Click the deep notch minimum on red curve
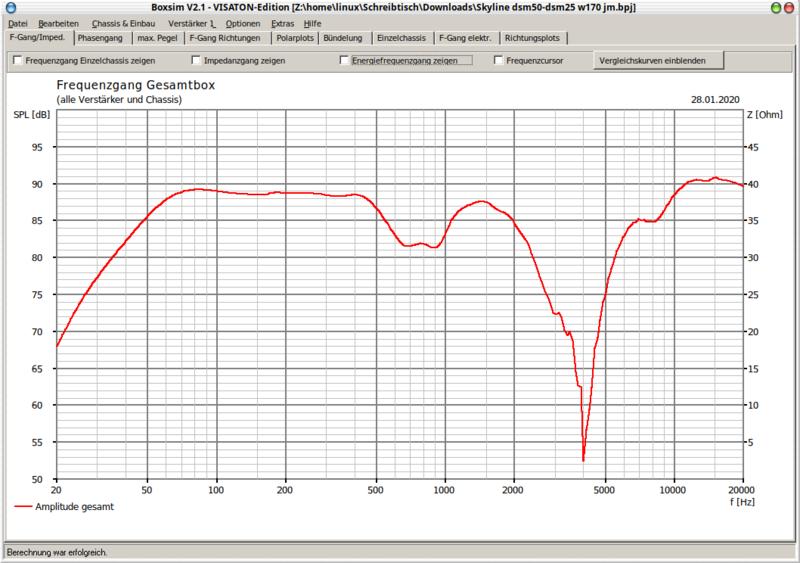 click(583, 460)
